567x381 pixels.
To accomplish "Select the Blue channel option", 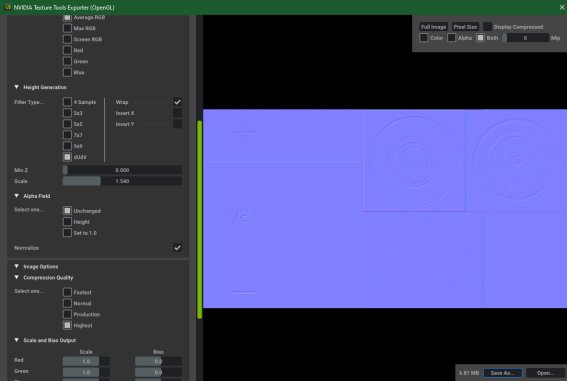I will (x=67, y=72).
